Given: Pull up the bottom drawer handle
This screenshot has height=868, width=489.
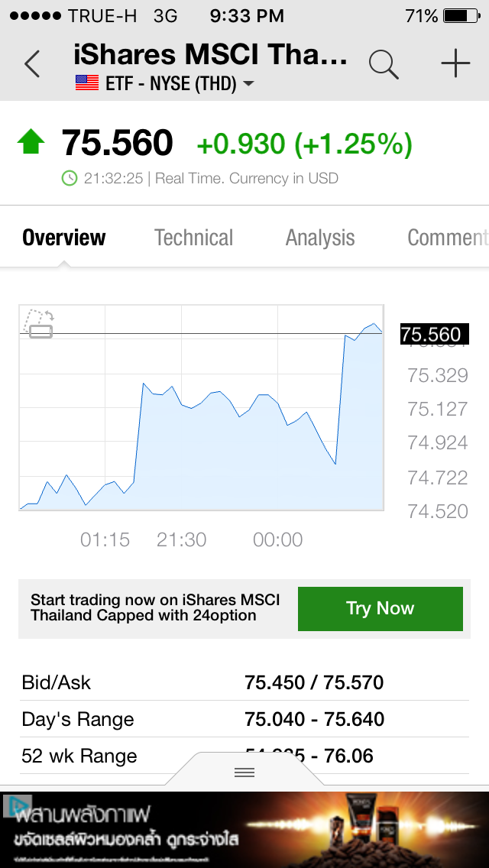Looking at the screenshot, I should (244, 772).
